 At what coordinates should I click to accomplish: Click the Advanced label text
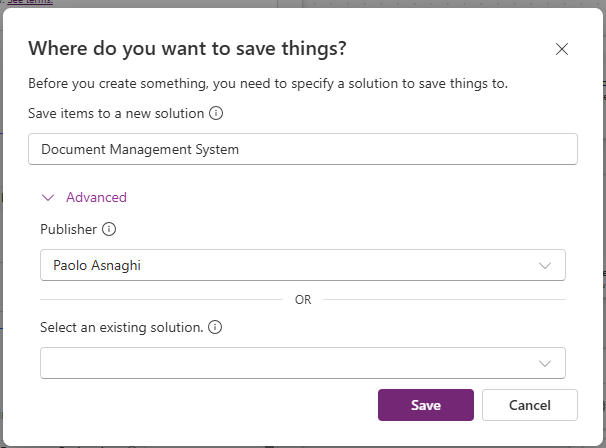click(96, 198)
